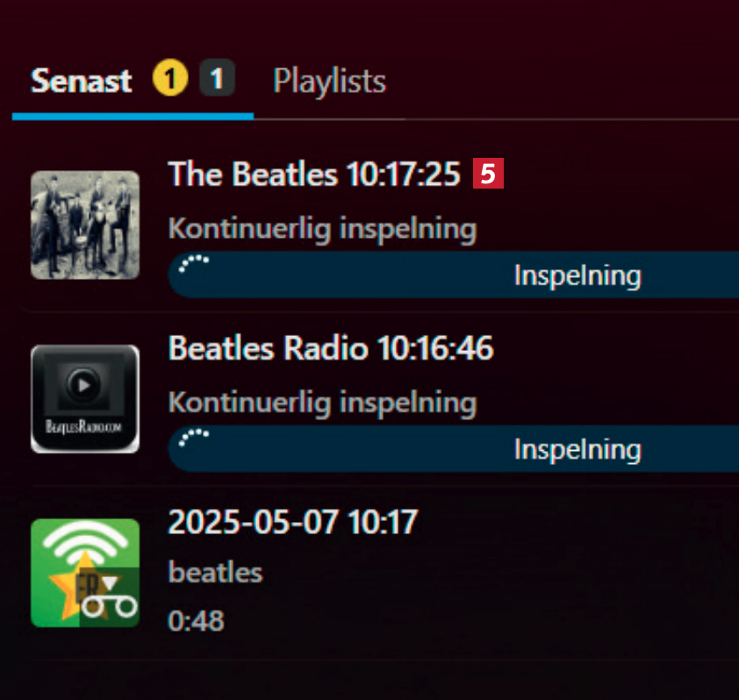Click the red number 5 marker
Screen dimensions: 739x700
click(488, 175)
